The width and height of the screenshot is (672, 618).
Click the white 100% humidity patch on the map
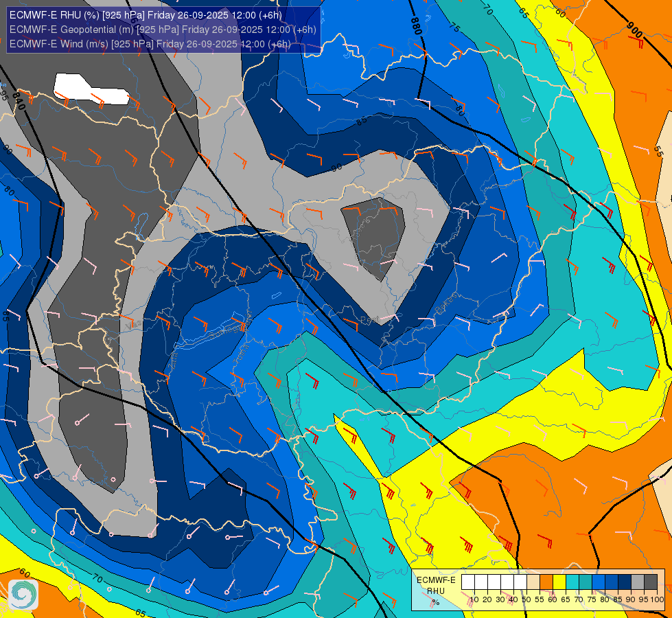pyautogui.click(x=91, y=89)
